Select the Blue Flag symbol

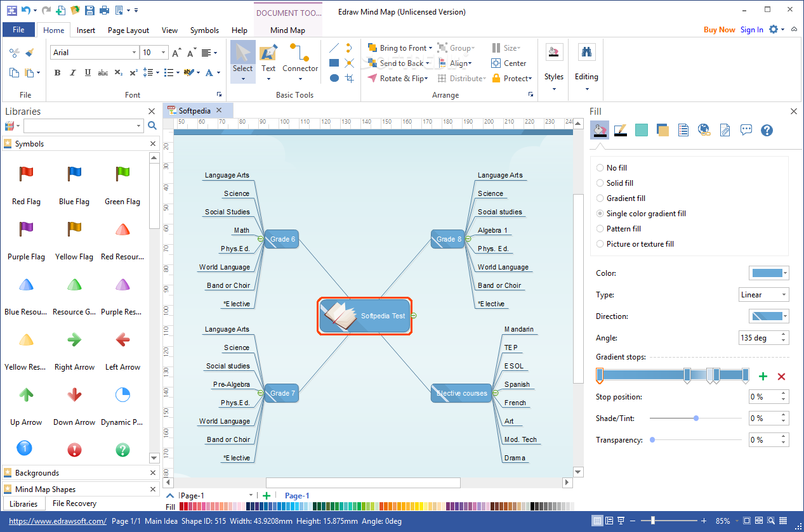74,173
